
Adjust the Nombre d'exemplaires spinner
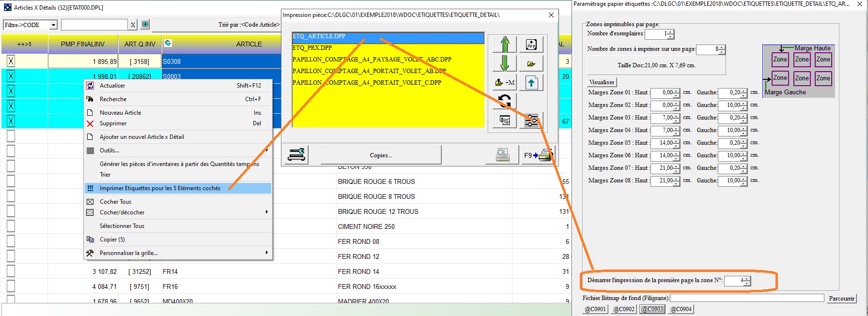(671, 34)
